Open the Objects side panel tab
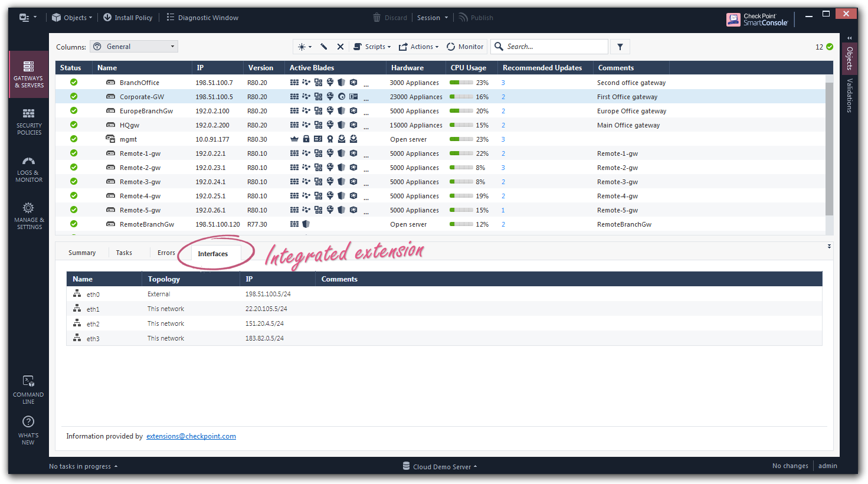868x484 pixels. [x=850, y=58]
